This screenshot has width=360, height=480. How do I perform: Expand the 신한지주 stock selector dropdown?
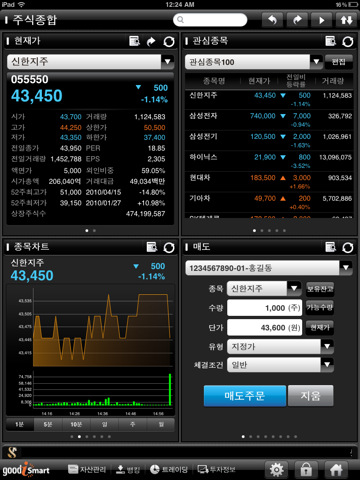tap(167, 62)
